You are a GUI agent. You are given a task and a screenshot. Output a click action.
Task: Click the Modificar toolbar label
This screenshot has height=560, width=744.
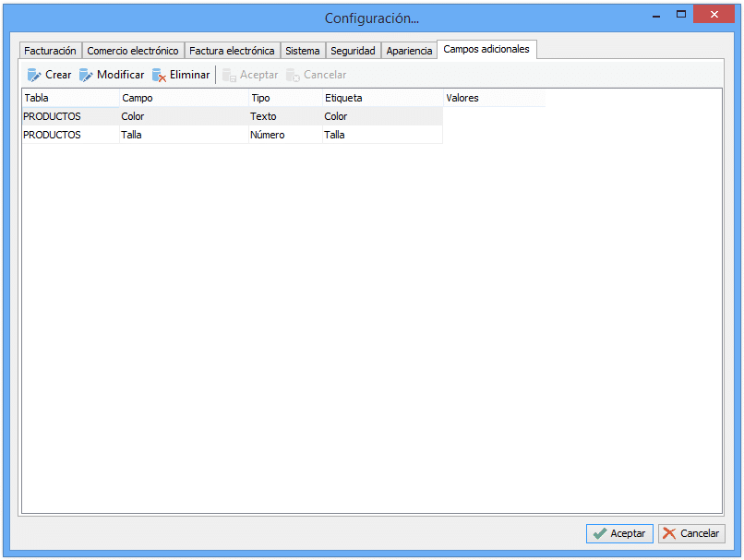(121, 75)
